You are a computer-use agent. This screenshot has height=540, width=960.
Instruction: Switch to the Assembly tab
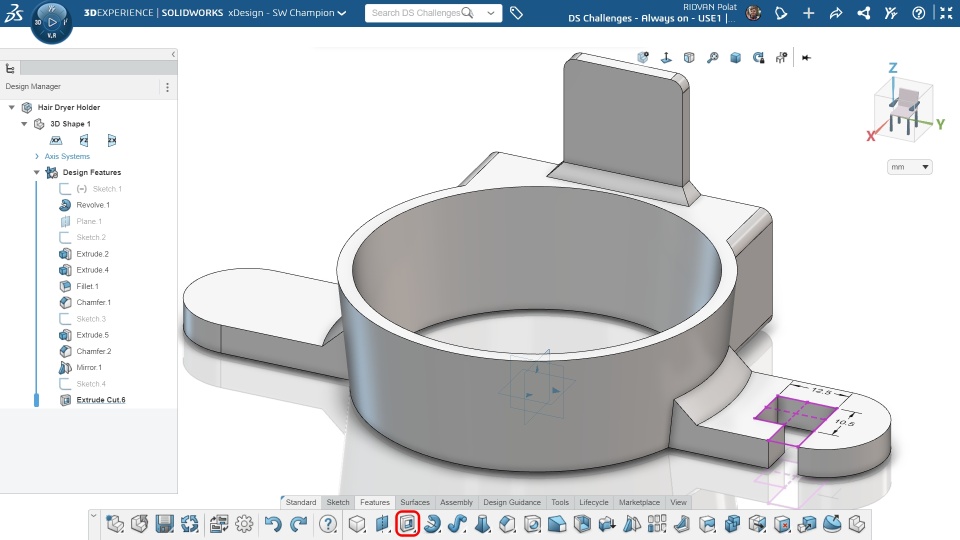tap(457, 502)
